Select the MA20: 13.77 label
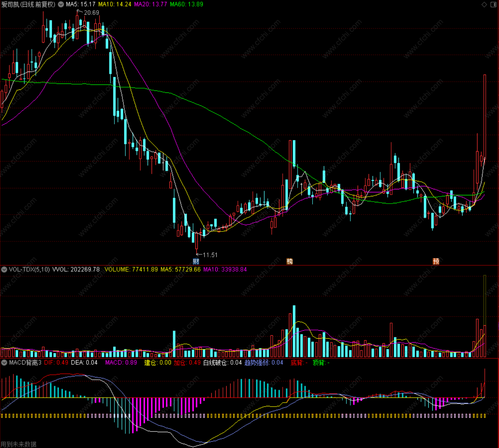 (151, 4)
